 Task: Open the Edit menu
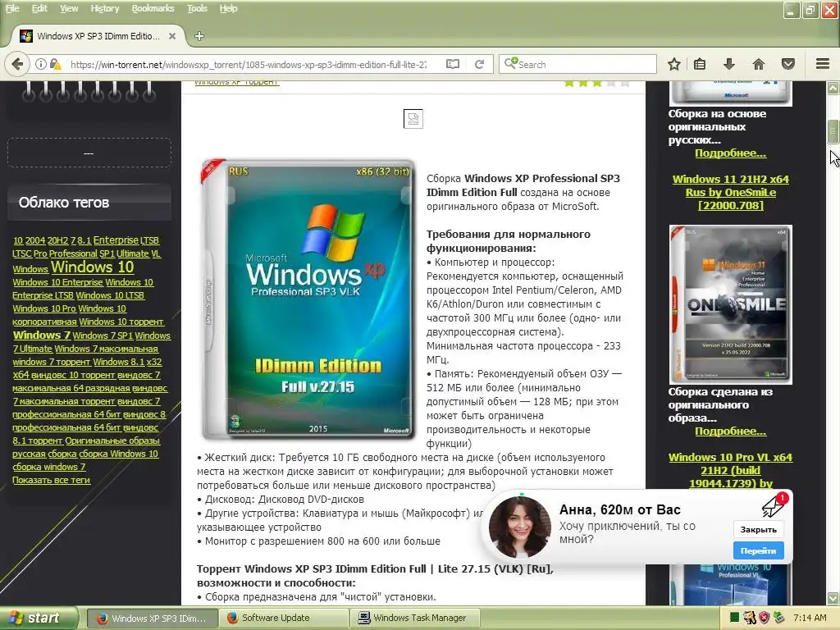[39, 8]
